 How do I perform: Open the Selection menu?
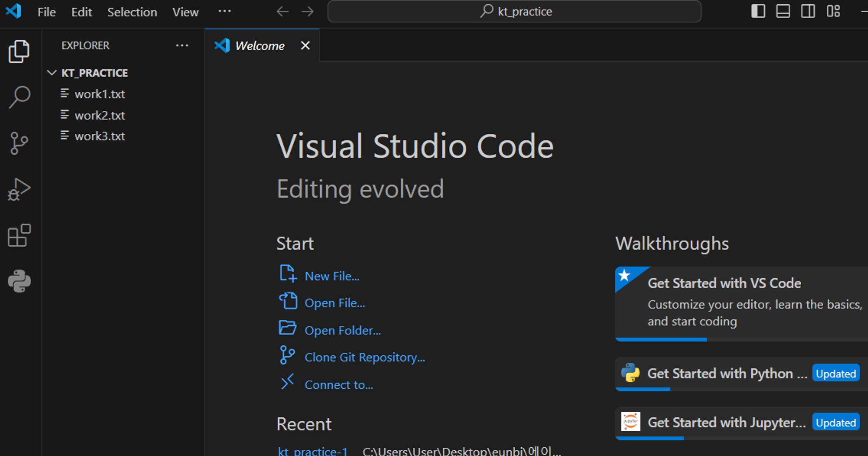pyautogui.click(x=132, y=12)
